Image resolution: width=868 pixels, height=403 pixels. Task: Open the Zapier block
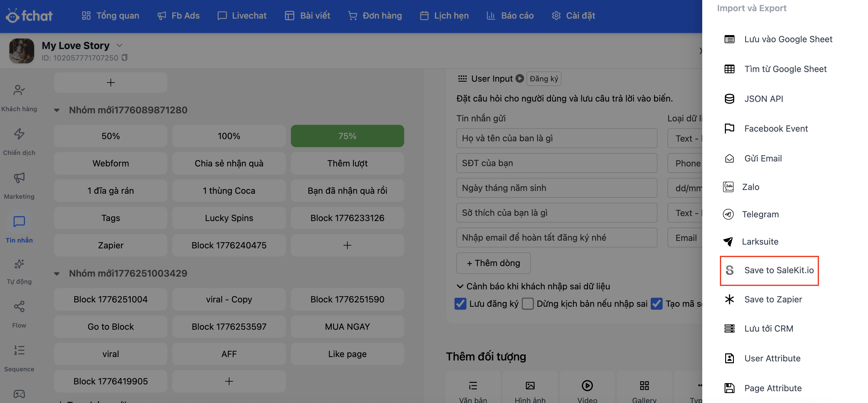[111, 245]
